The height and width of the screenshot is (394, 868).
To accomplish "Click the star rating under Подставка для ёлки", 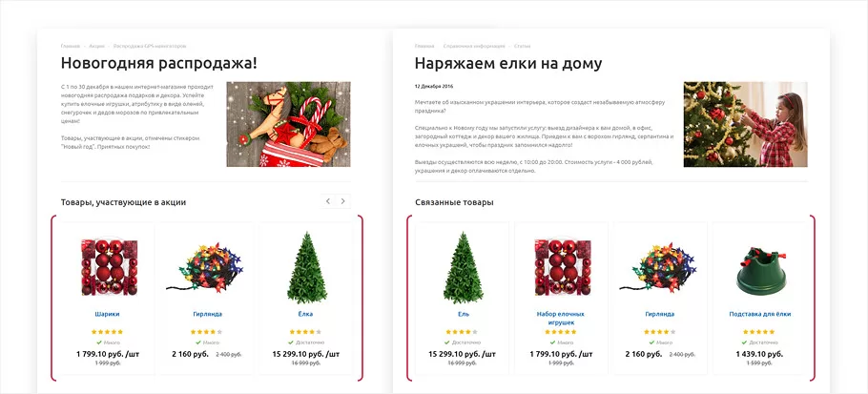I will [x=759, y=332].
